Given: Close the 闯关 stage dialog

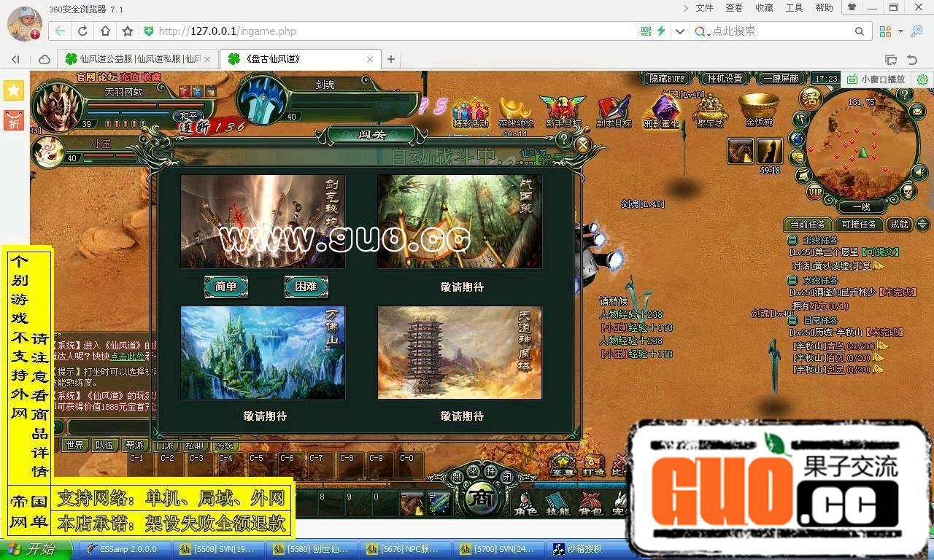Looking at the screenshot, I should click(x=582, y=144).
